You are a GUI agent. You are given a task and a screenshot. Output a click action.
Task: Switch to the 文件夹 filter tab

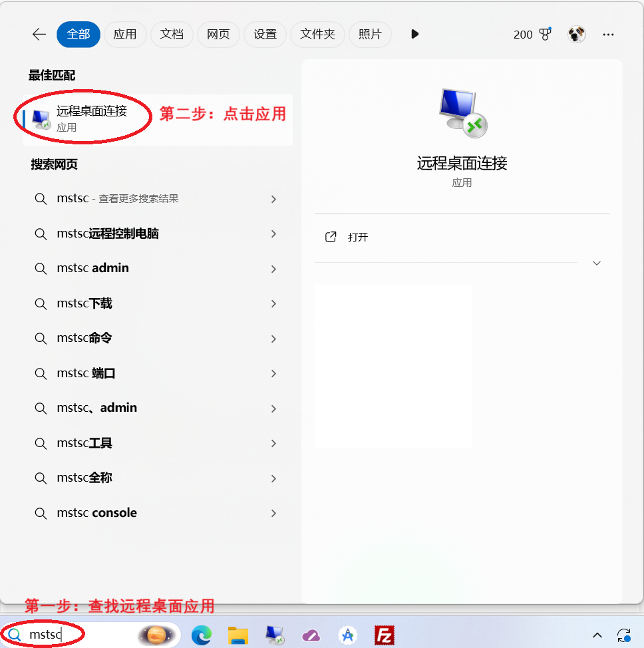pyautogui.click(x=317, y=35)
